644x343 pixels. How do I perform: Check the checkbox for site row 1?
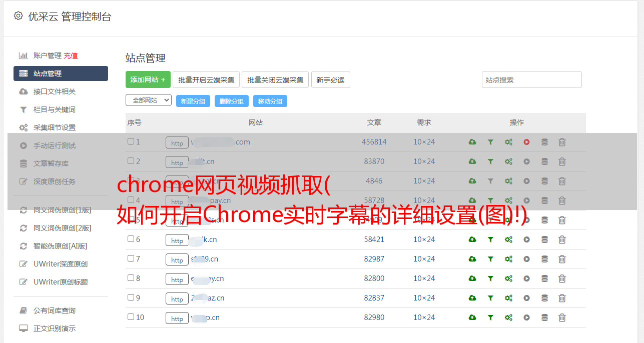(x=131, y=141)
